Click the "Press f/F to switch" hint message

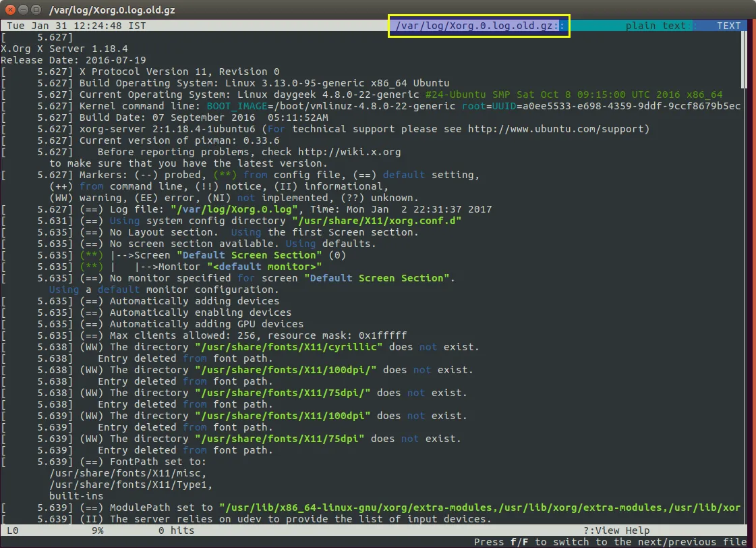click(x=610, y=542)
